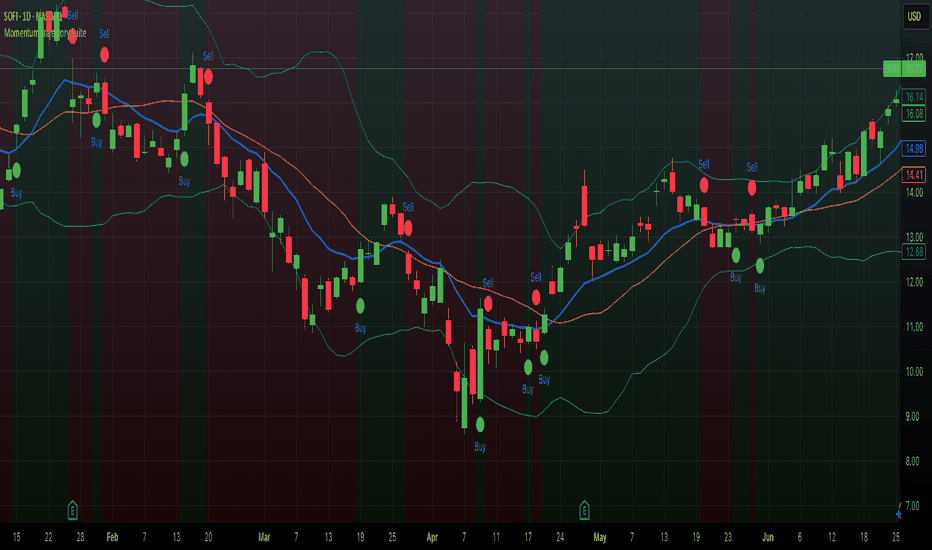932x550 pixels.
Task: Click the Buy dot under the lowest April candle
Action: point(480,425)
